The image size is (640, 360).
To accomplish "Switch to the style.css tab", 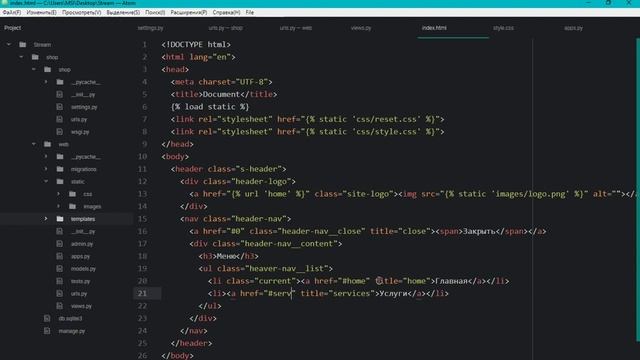I will pos(503,28).
